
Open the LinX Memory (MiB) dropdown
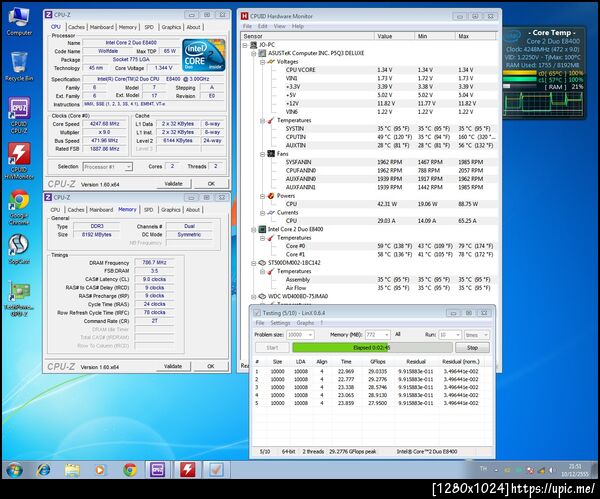[377, 335]
